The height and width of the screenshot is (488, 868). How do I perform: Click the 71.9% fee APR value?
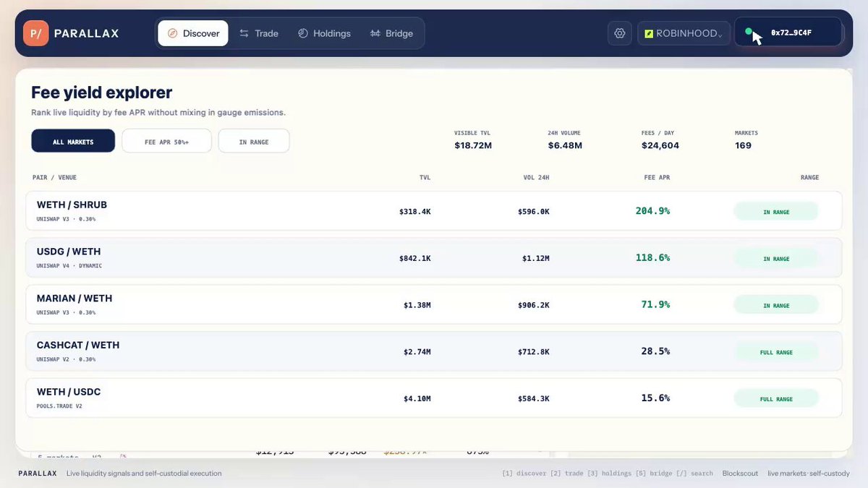click(x=655, y=304)
